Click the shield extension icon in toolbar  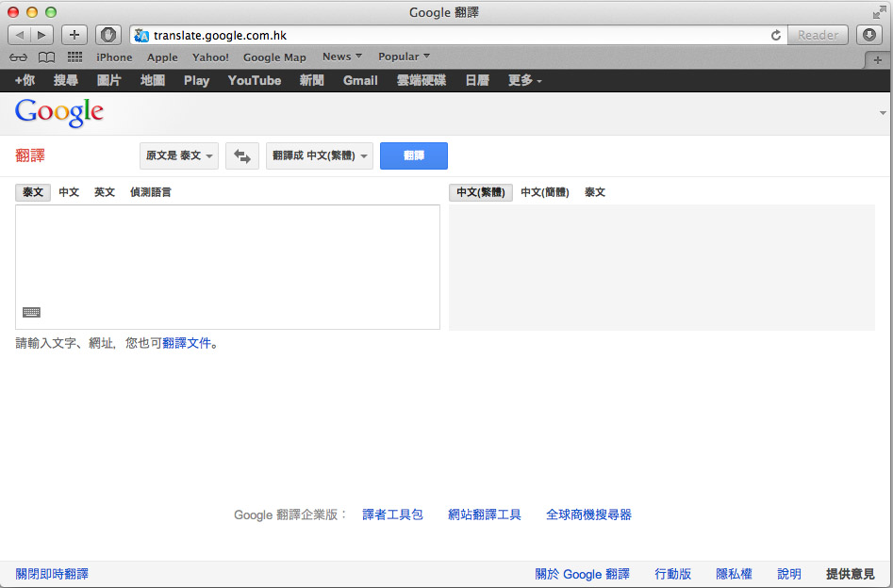(x=108, y=35)
